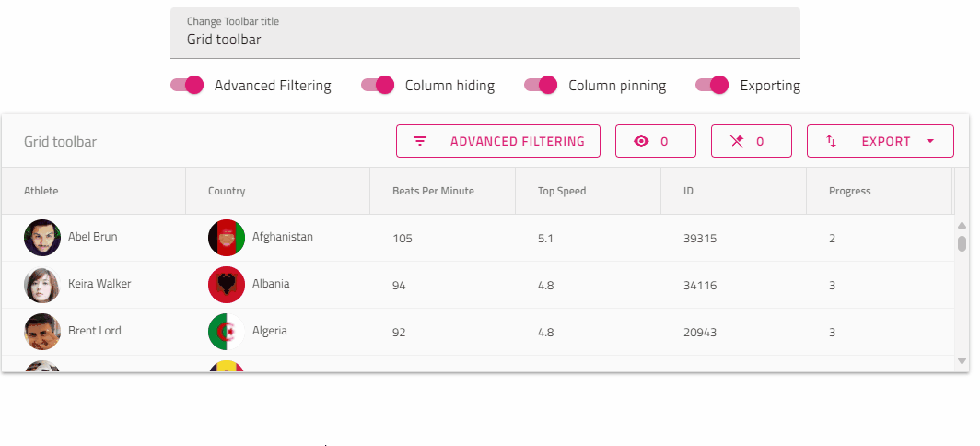Click the Algeria flag icon
Image resolution: width=980 pixels, height=446 pixels.
tap(227, 332)
